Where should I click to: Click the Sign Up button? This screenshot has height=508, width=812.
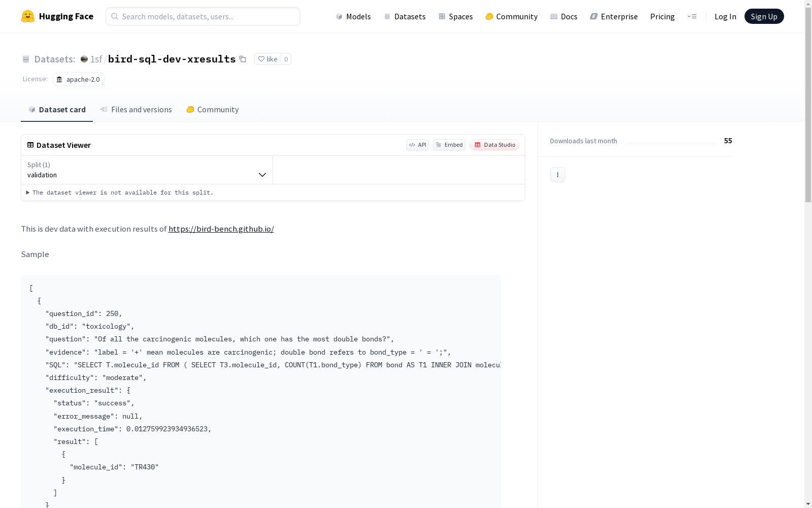point(764,16)
